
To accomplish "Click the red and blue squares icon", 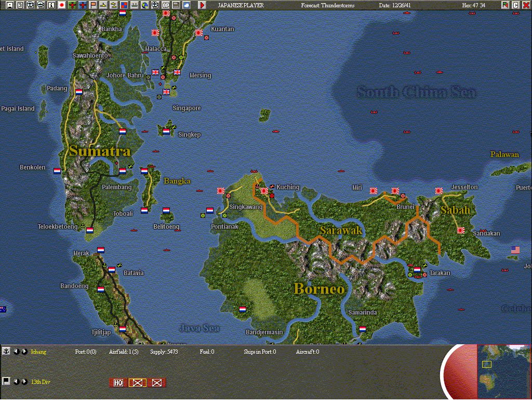I will (x=124, y=5).
